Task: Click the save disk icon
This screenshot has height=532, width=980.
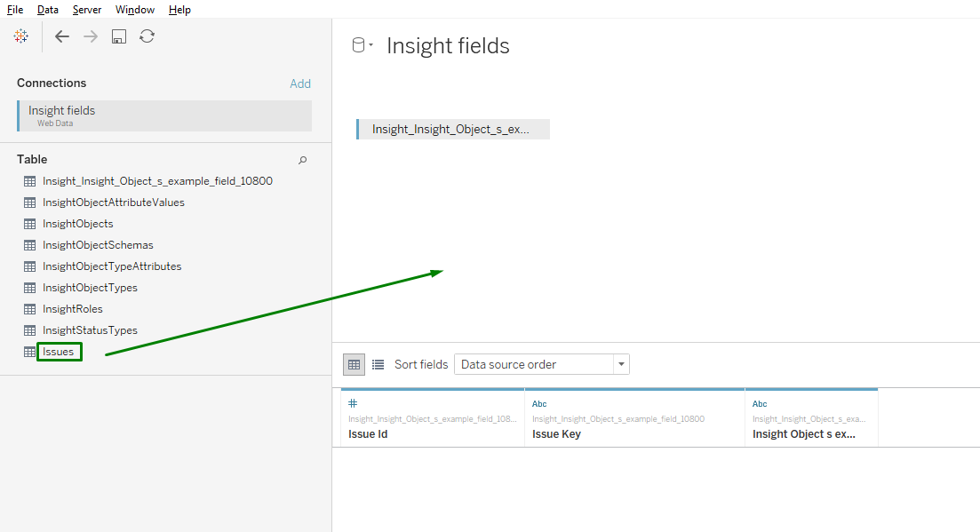Action: [118, 36]
